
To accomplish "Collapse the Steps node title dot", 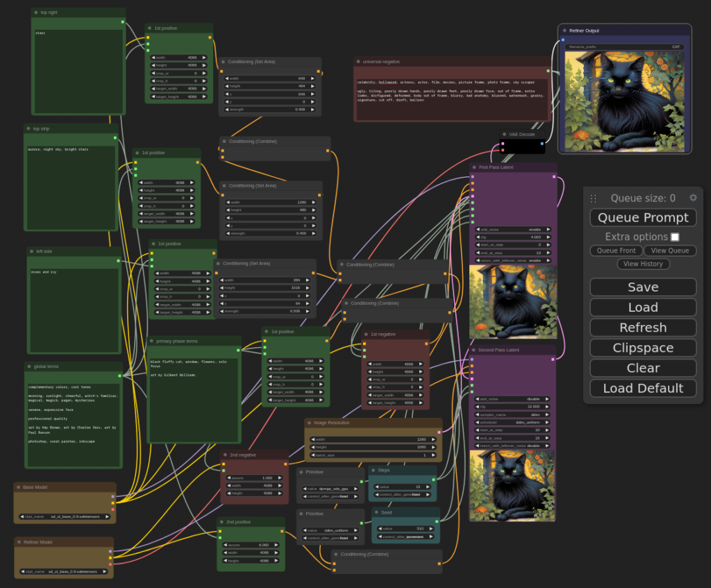I will coord(373,470).
